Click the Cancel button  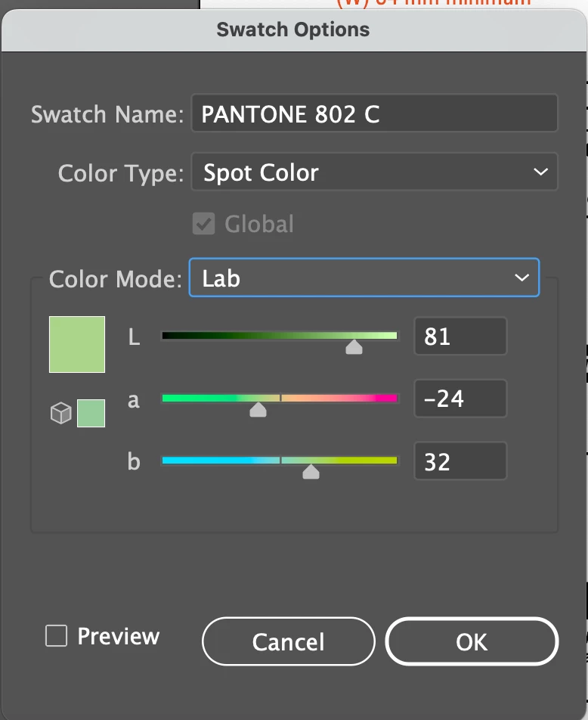point(289,641)
